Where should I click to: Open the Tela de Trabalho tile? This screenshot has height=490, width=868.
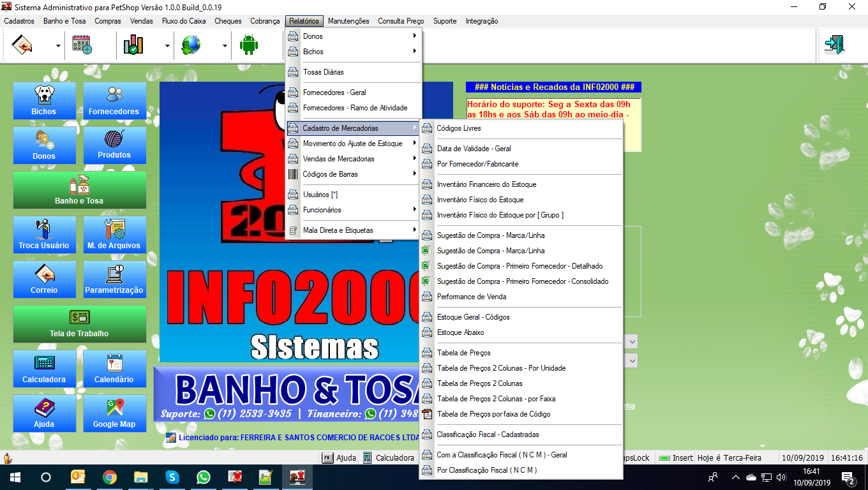coord(79,324)
